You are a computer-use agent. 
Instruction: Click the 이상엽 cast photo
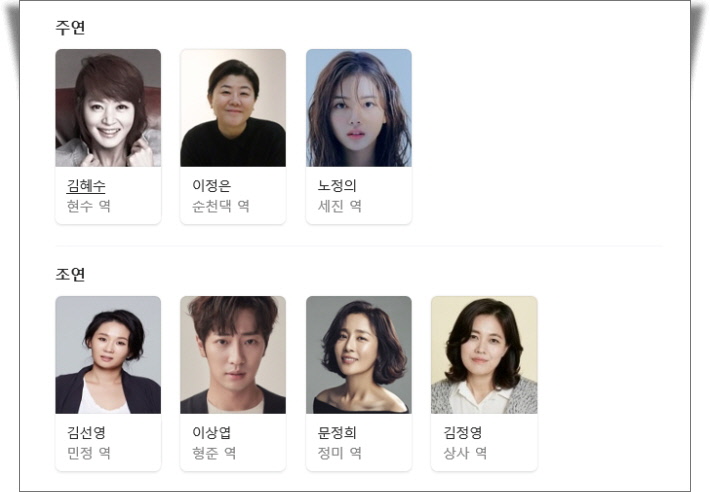(233, 355)
